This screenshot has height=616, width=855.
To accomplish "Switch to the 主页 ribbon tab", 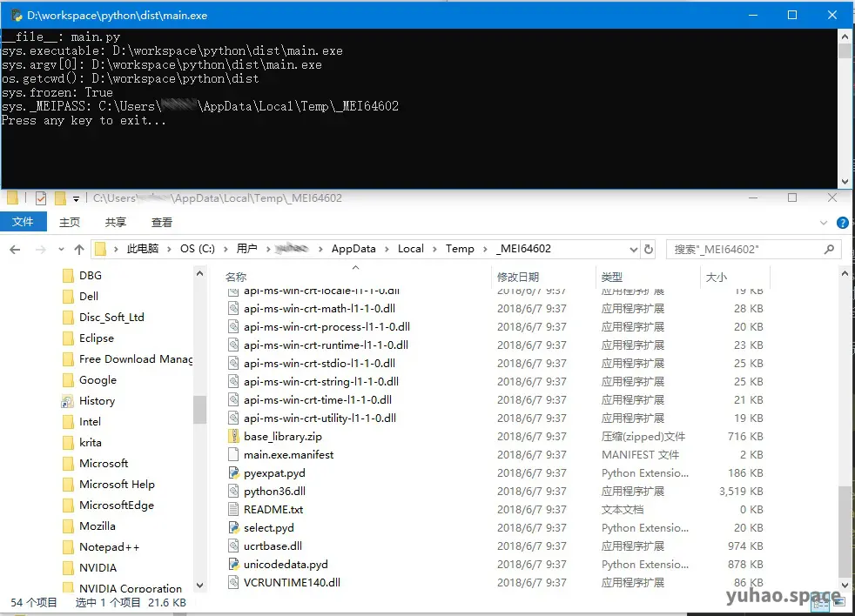I will 70,223.
